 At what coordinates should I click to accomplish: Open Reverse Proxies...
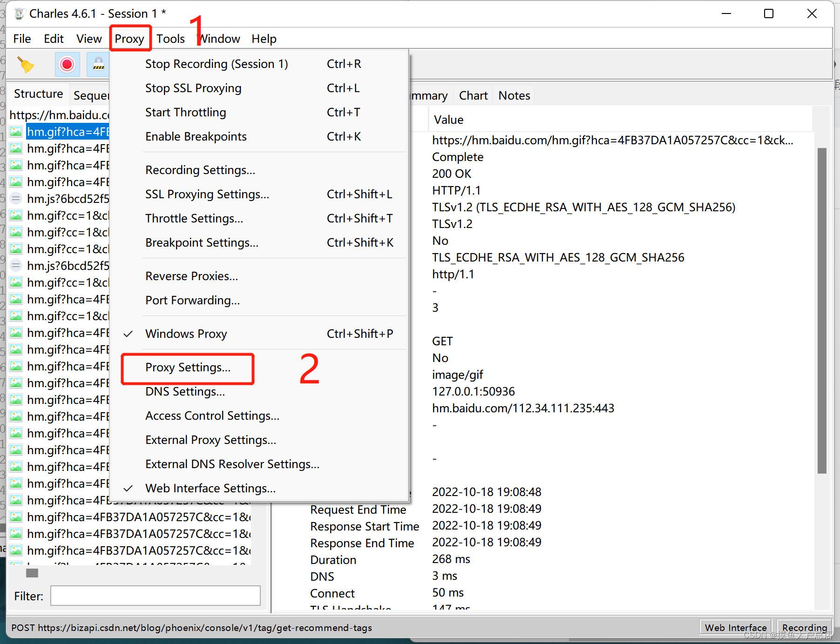(x=260, y=276)
